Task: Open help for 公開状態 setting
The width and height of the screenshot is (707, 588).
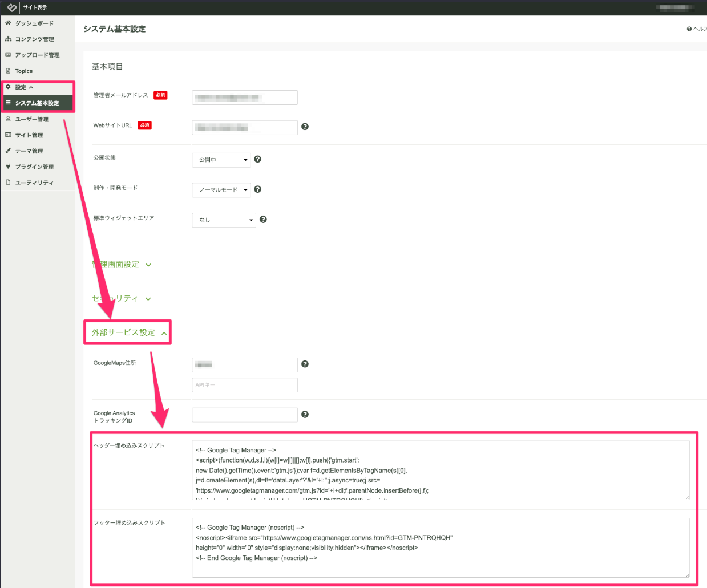Action: point(258,159)
